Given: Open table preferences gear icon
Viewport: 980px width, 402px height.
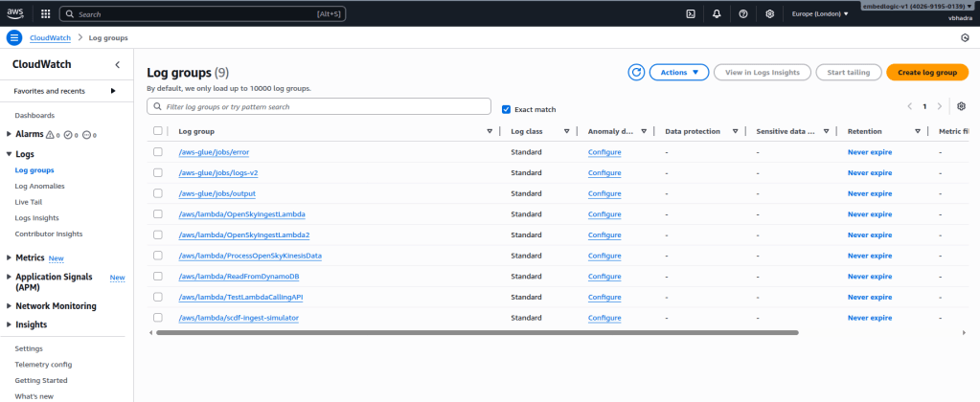Looking at the screenshot, I should (x=961, y=106).
